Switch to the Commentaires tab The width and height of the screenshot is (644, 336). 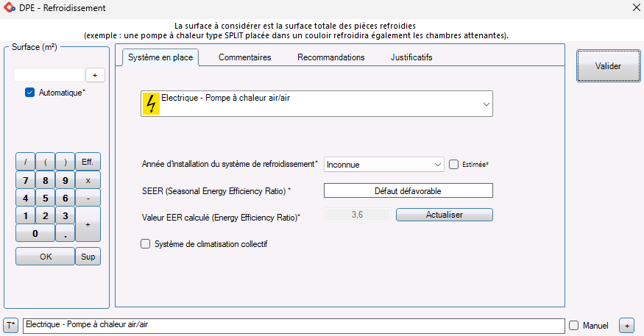[x=244, y=57]
